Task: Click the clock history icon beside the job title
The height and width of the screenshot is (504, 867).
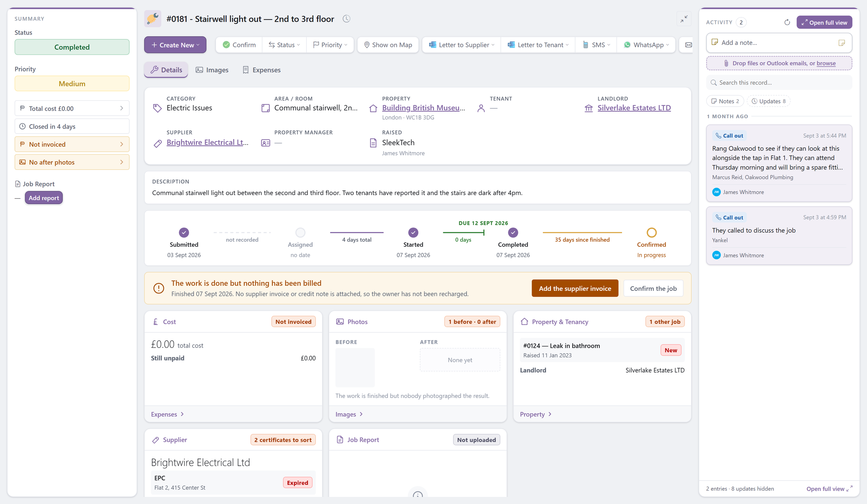Action: point(346,19)
